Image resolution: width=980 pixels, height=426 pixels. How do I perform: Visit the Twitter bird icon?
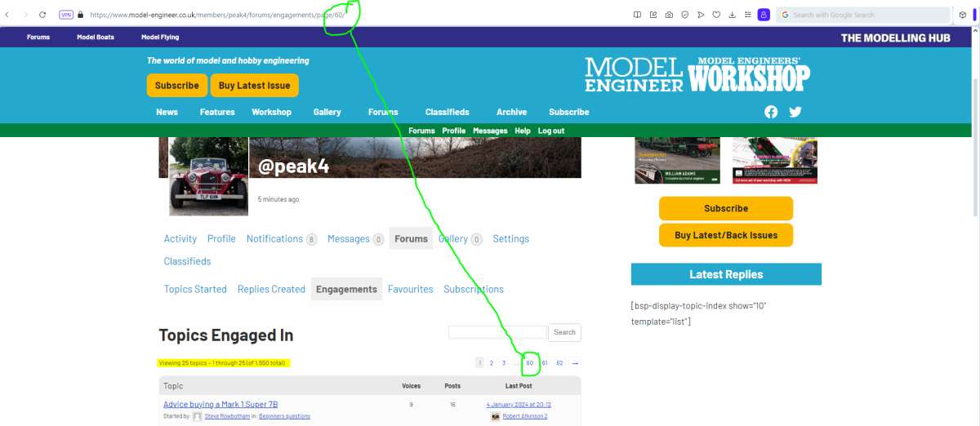[795, 112]
